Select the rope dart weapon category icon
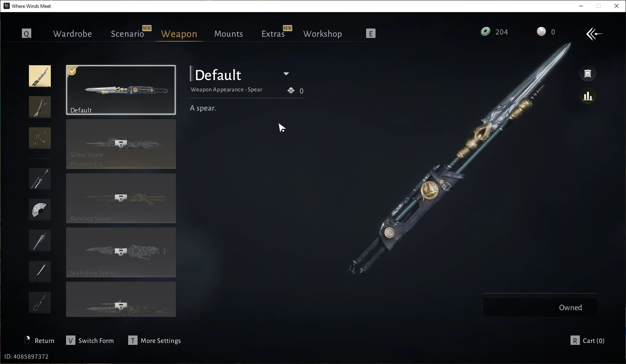The image size is (626, 364). point(40,303)
